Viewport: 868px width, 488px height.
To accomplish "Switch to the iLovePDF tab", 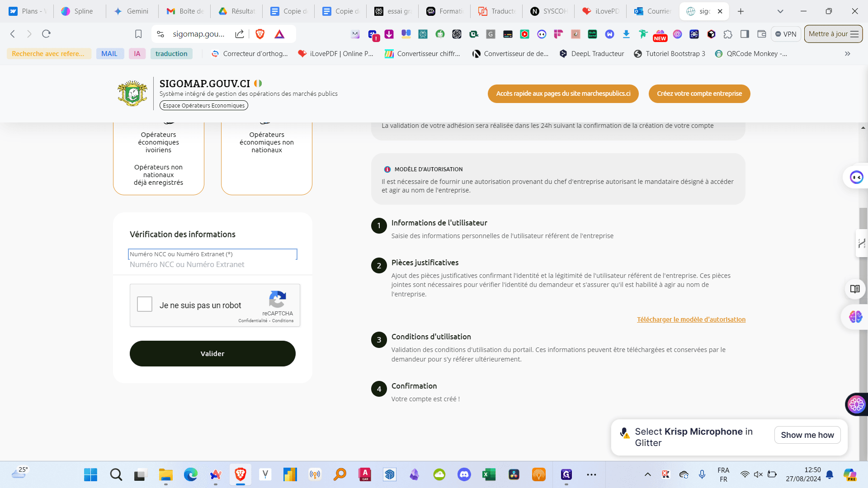I will click(x=600, y=11).
